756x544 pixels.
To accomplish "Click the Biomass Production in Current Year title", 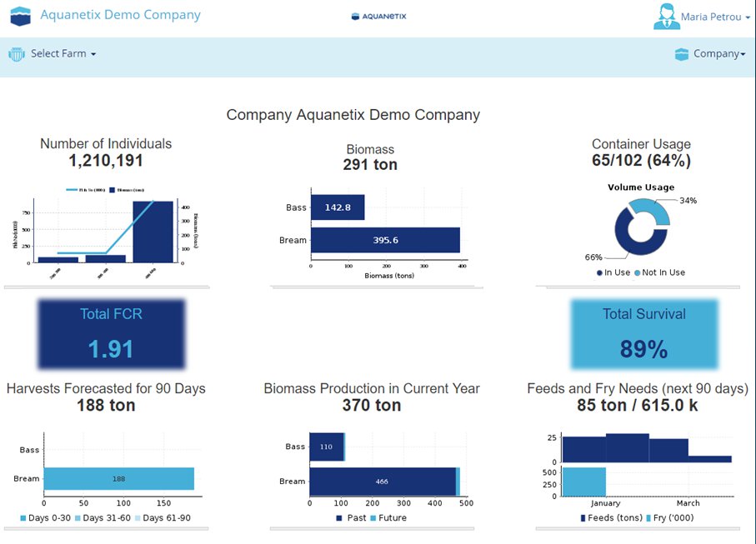I will click(x=372, y=388).
